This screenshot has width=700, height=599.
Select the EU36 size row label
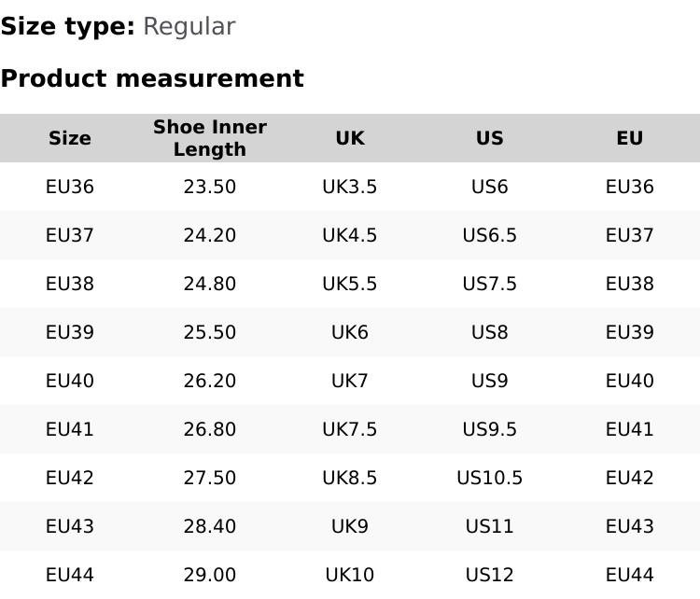tap(70, 187)
